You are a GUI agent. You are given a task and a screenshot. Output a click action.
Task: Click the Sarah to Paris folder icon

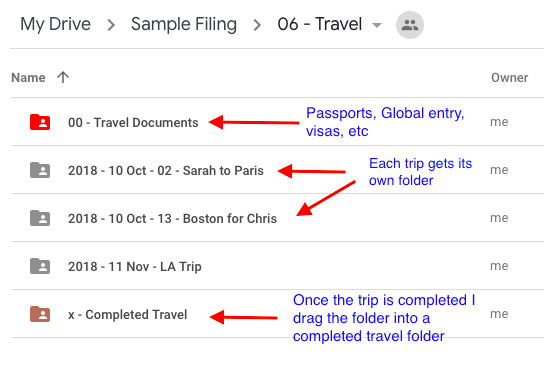click(x=40, y=170)
